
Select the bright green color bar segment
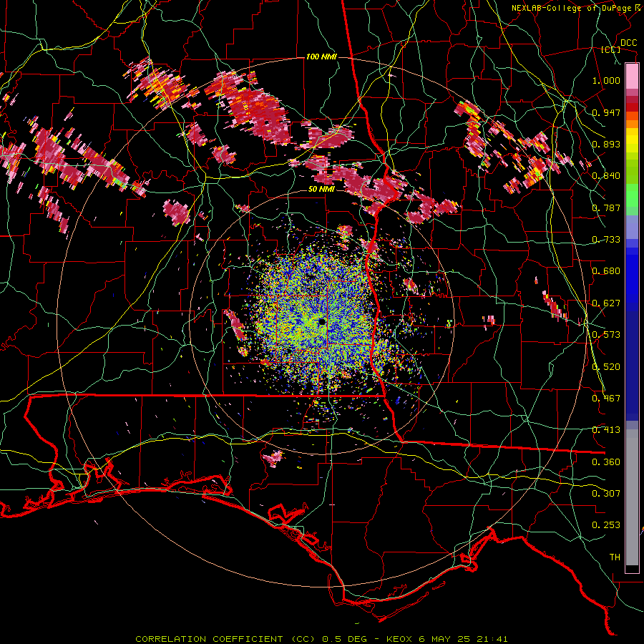pos(632,195)
